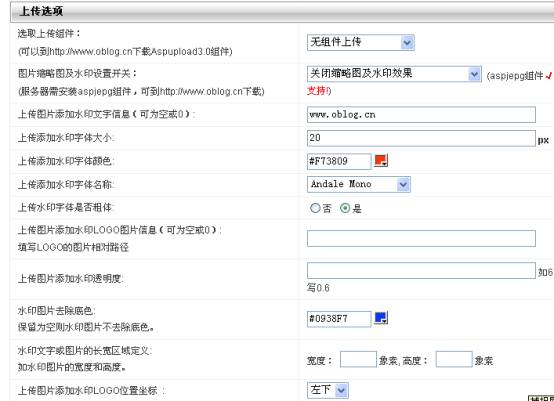The height and width of the screenshot is (401, 554).
Task: Click the label 图片缩略图及水印设置开关
Action: 77,73
